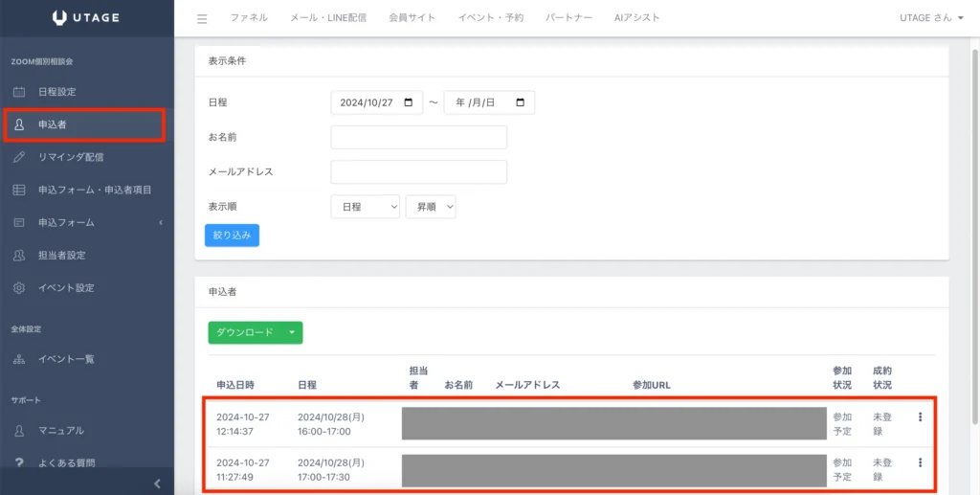Open the 会員サイト top menu
The width and height of the screenshot is (980, 495).
412,18
